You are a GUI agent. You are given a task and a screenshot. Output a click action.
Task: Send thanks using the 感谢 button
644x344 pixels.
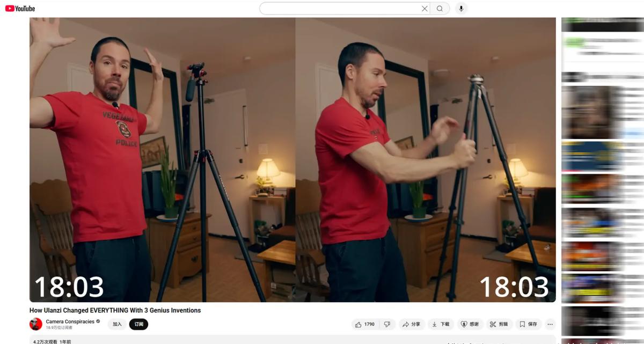click(470, 324)
